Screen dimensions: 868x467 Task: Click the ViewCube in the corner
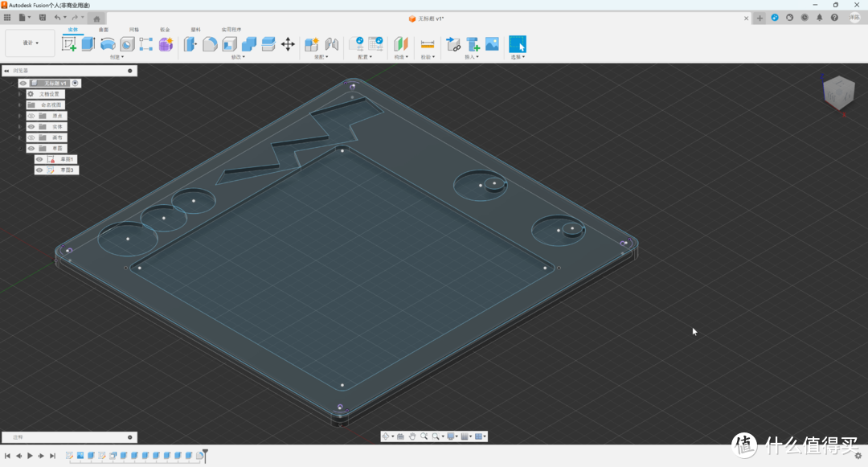[838, 93]
